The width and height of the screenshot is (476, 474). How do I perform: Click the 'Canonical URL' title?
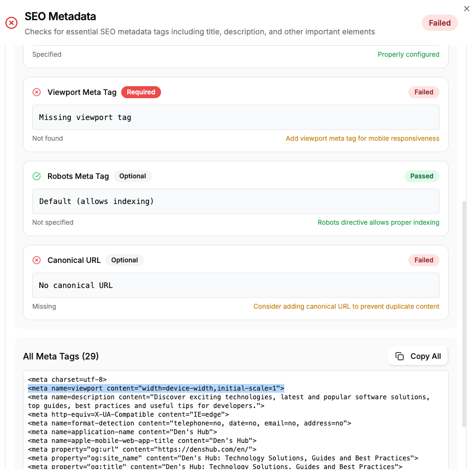point(74,260)
